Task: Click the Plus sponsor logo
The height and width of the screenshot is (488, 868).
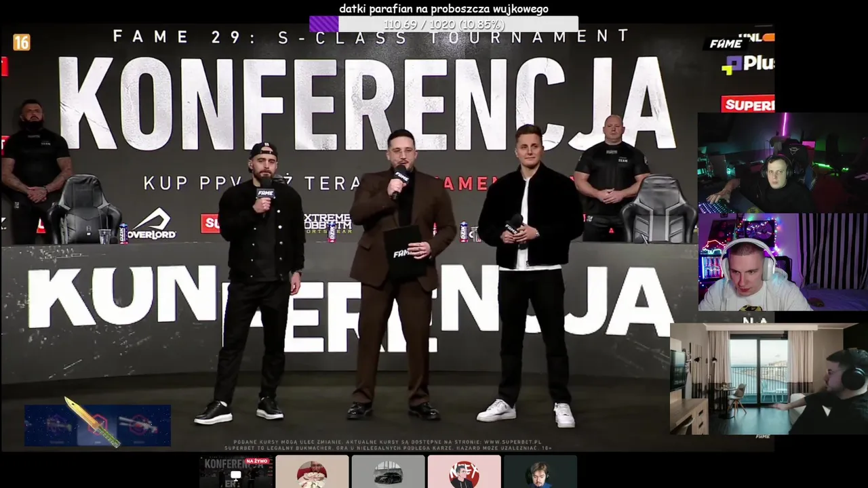Action: tap(748, 64)
